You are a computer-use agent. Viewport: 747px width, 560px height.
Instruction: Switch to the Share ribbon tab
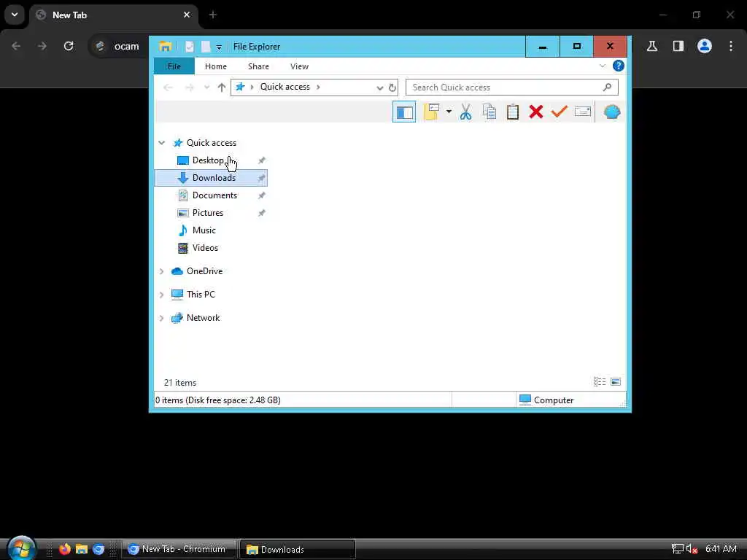pos(258,66)
